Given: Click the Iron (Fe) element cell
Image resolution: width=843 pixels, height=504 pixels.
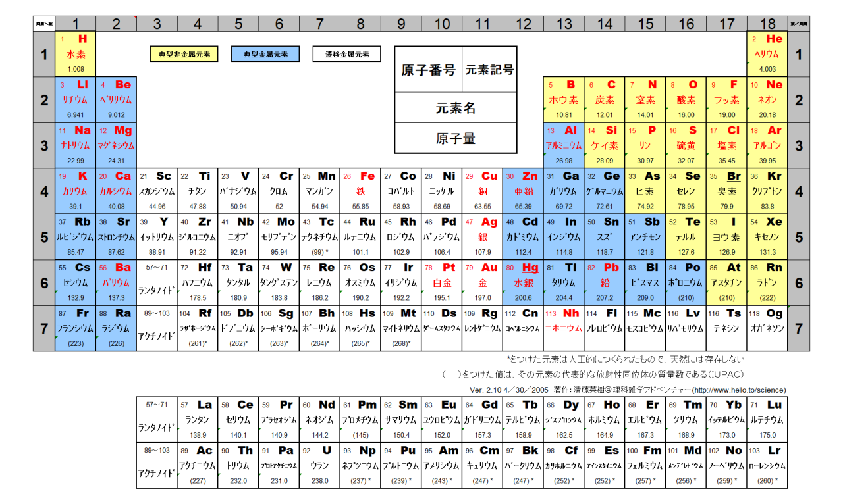Looking at the screenshot, I should coord(361,190).
